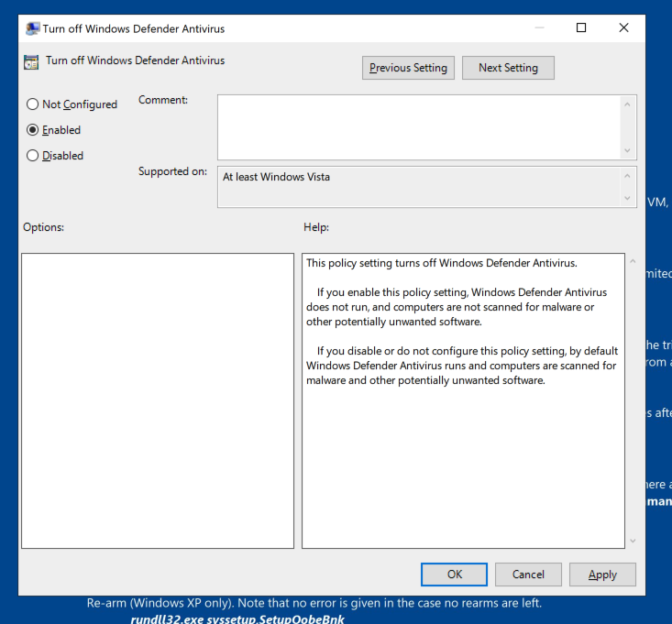Viewport: 672px width, 624px height.
Task: Click the Comment box scroll down arrow
Action: coord(627,150)
